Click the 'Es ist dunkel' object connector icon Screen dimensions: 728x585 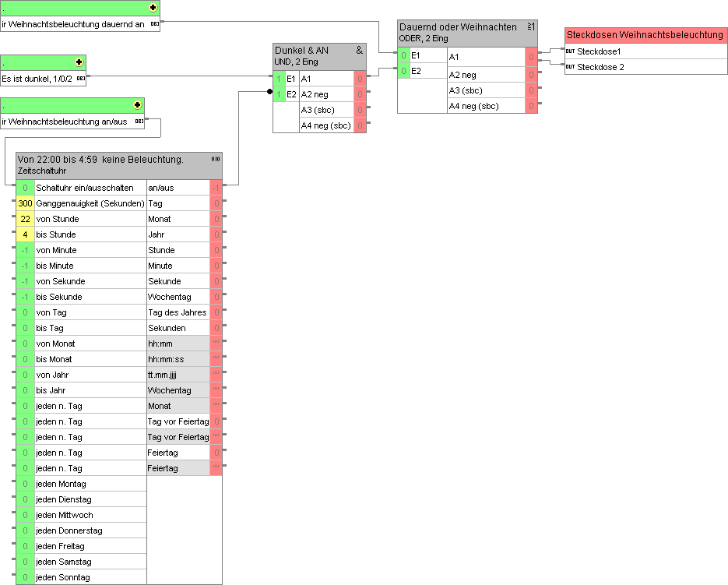coord(80,78)
